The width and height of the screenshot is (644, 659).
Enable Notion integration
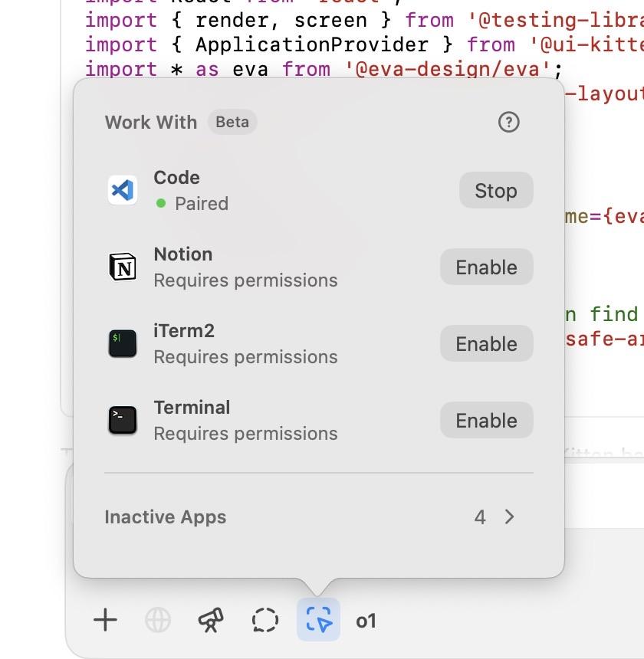click(x=486, y=267)
